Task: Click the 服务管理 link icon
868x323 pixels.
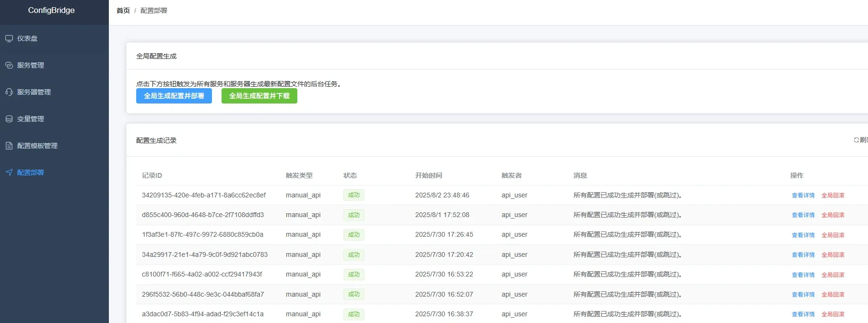Action: click(9, 65)
